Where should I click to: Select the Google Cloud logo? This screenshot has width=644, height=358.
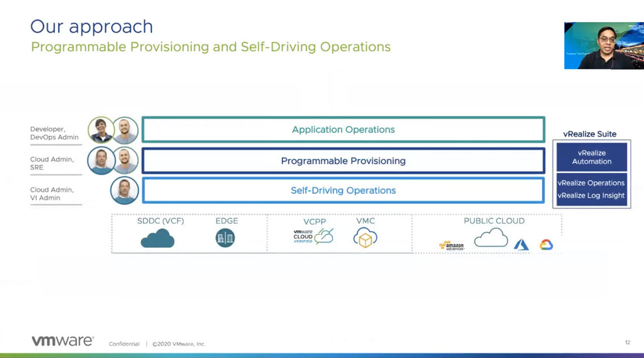[546, 245]
